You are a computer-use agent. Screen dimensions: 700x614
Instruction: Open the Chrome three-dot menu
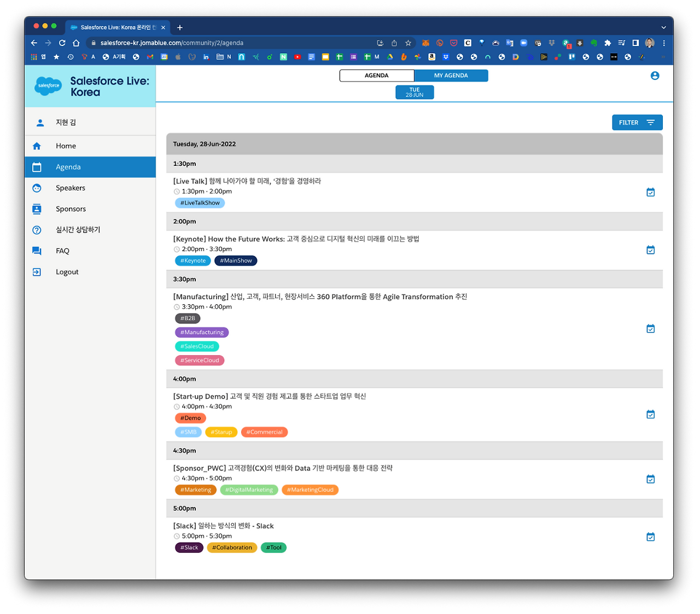tap(664, 43)
